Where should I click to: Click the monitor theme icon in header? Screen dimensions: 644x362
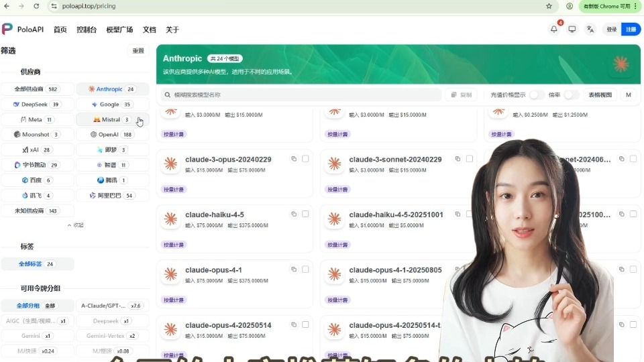(572, 29)
